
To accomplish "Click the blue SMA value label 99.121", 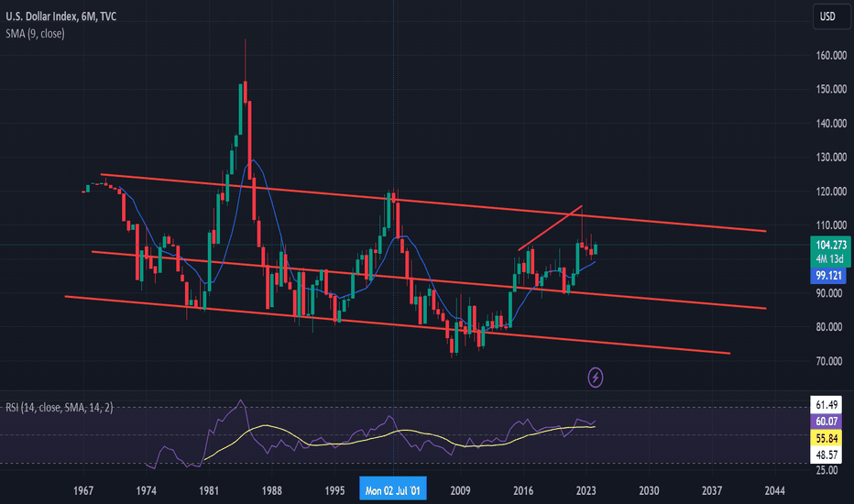I will (x=827, y=276).
